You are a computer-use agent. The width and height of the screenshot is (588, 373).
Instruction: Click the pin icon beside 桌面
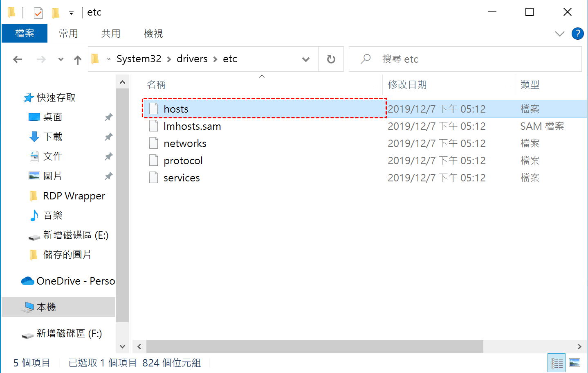(x=108, y=118)
